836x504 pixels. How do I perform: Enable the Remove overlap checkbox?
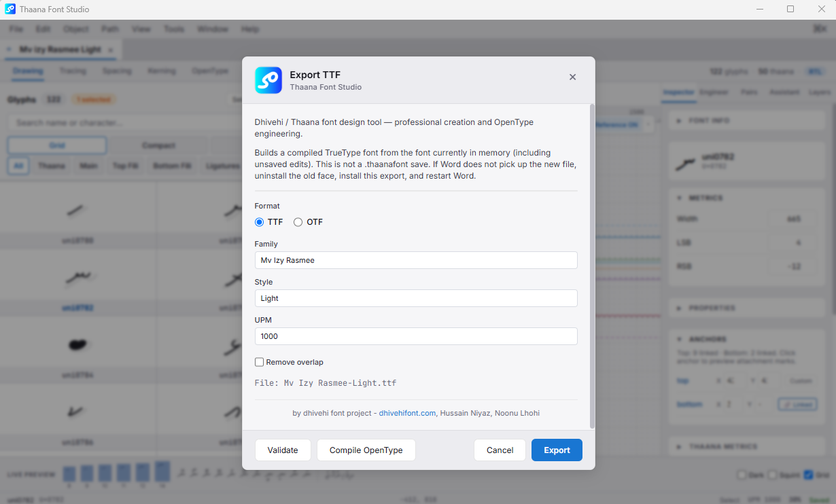(x=259, y=362)
